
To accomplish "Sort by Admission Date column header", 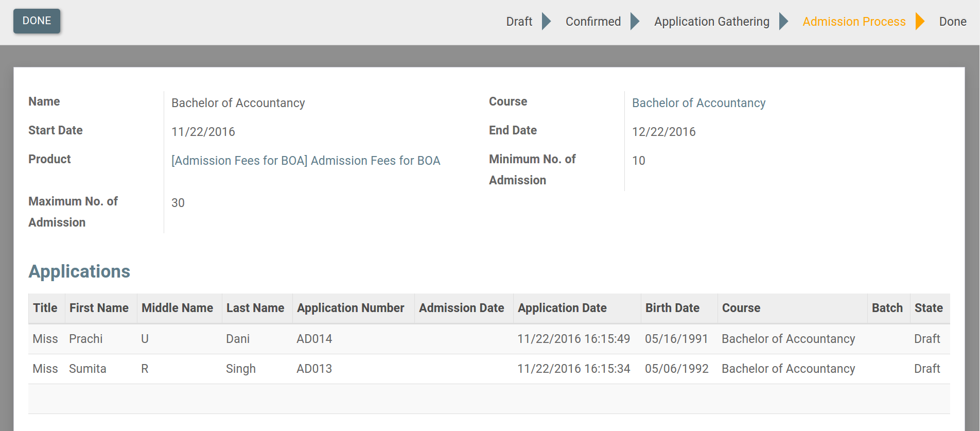I will [x=461, y=308].
